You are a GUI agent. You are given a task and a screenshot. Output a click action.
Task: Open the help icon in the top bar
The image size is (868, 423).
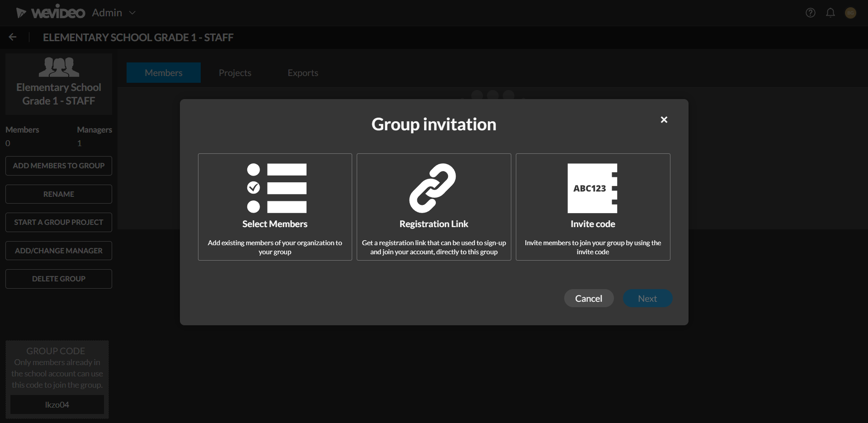(811, 13)
